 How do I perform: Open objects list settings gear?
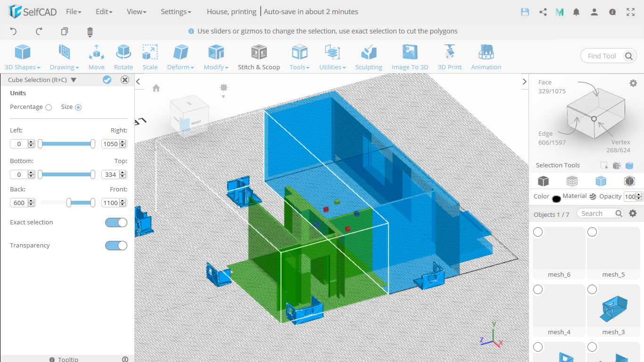pyautogui.click(x=633, y=214)
